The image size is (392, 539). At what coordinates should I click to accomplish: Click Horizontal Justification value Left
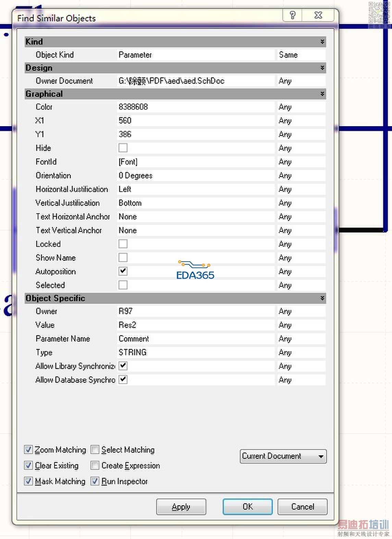[196, 189]
